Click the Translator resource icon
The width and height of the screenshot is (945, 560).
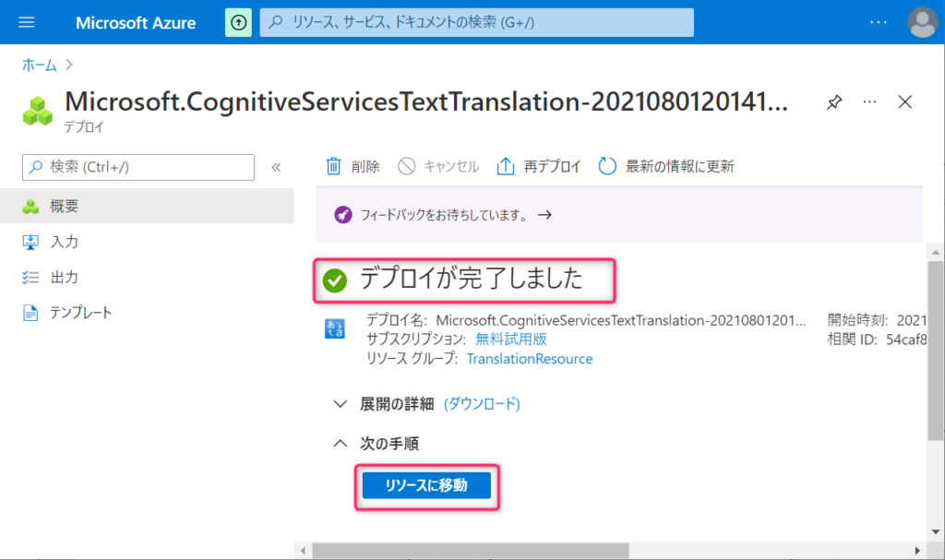335,329
